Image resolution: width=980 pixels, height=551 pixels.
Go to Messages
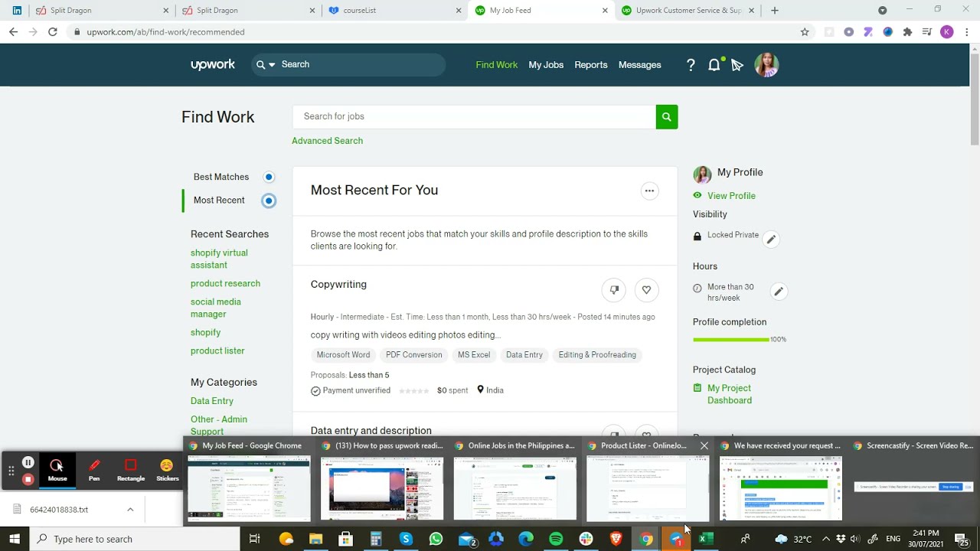point(640,65)
